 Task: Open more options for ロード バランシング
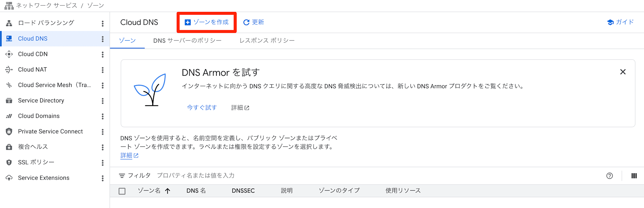(103, 23)
